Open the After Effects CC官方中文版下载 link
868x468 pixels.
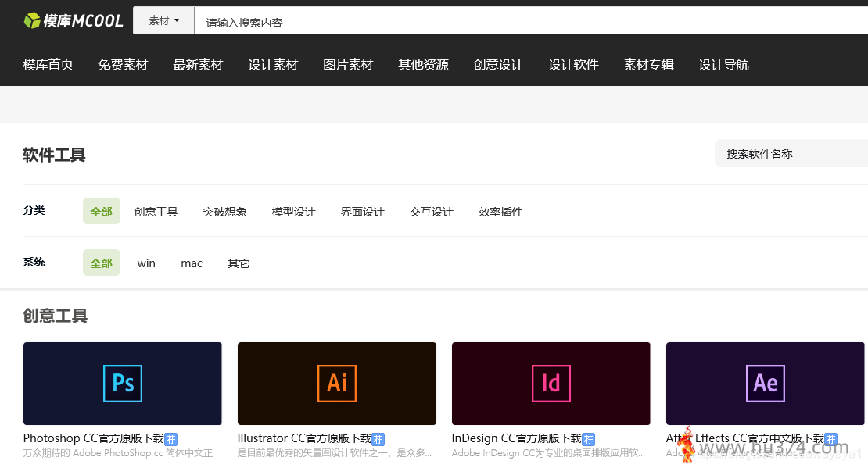(745, 438)
